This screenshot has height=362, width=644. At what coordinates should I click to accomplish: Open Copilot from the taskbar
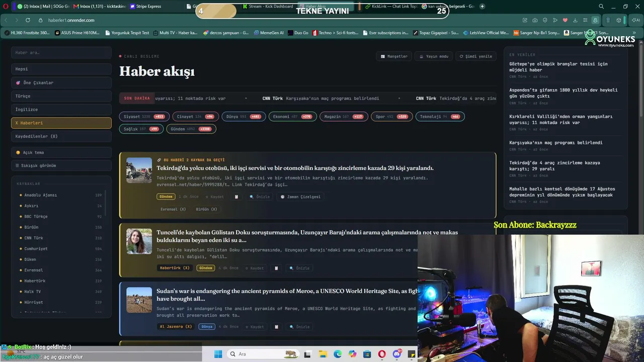(x=352, y=354)
